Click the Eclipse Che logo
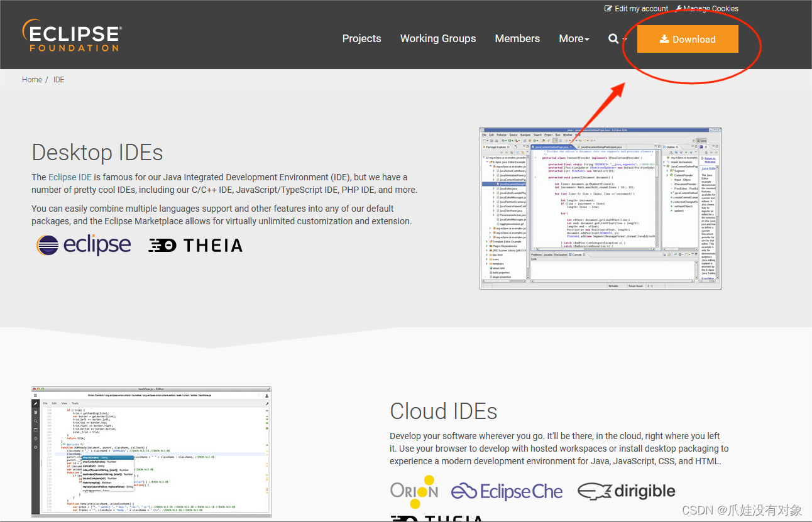This screenshot has width=812, height=522. point(507,491)
